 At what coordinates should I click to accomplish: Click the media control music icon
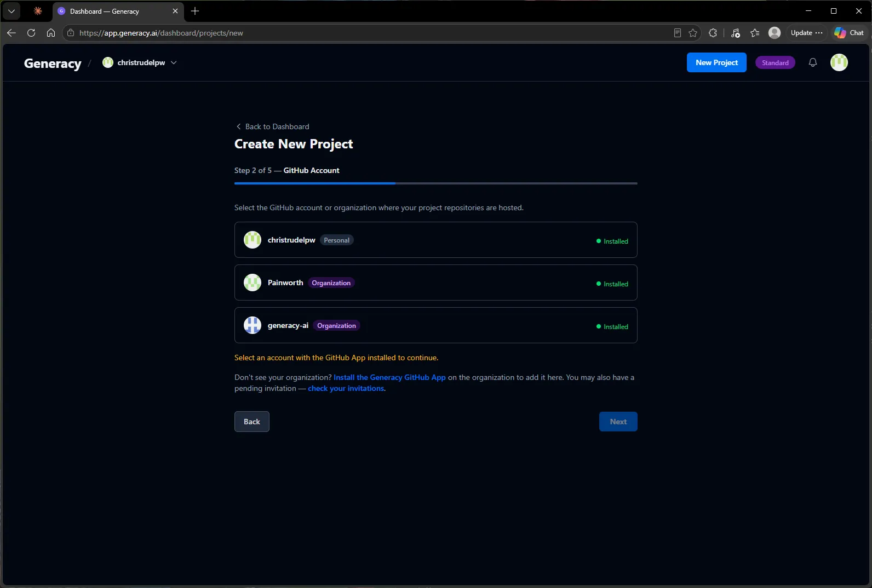coord(736,33)
